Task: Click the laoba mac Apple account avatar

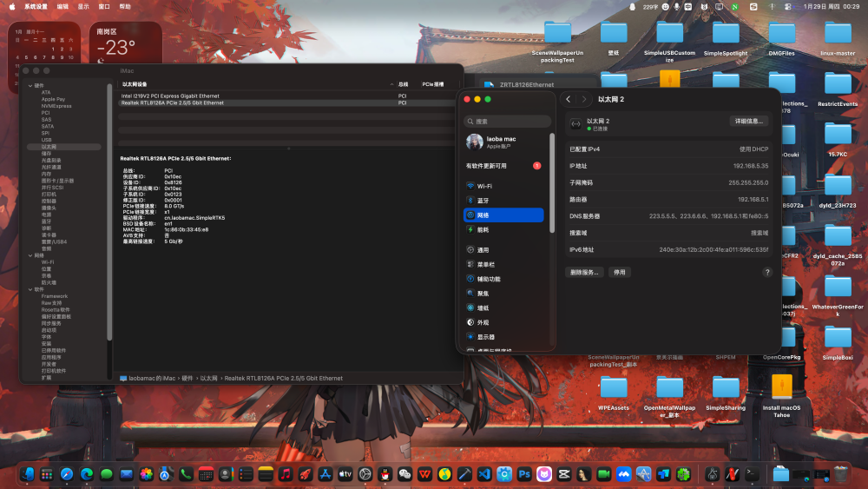Action: [x=474, y=142]
